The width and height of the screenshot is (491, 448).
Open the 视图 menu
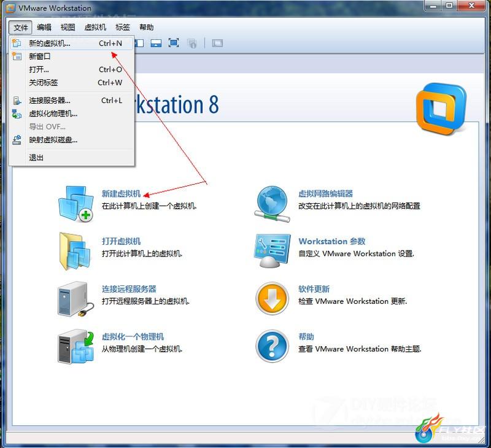[x=68, y=27]
